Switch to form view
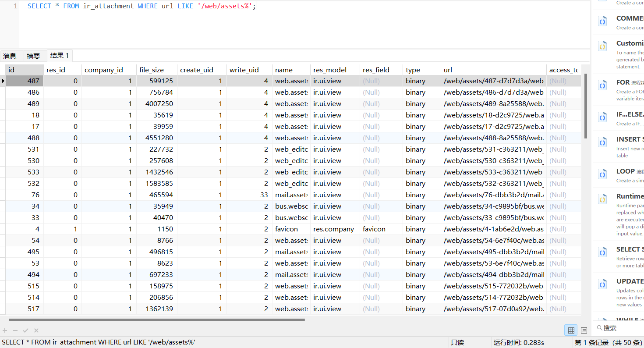The image size is (644, 348). [x=584, y=330]
